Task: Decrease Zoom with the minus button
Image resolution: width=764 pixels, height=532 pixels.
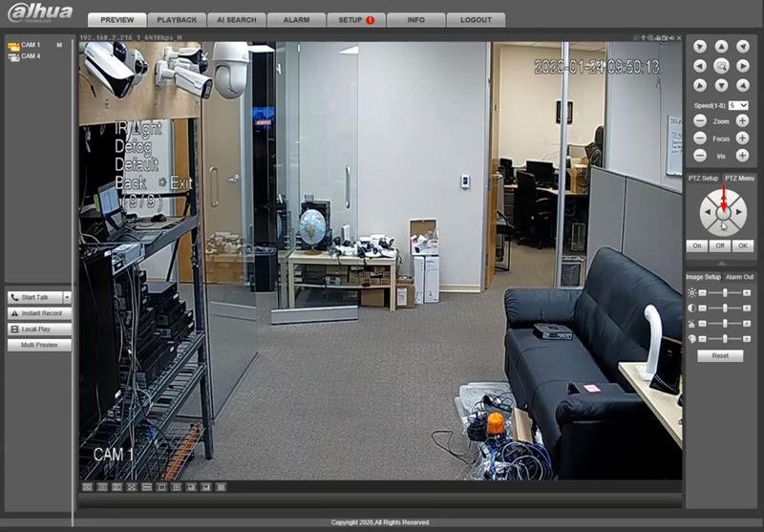Action: pos(700,120)
